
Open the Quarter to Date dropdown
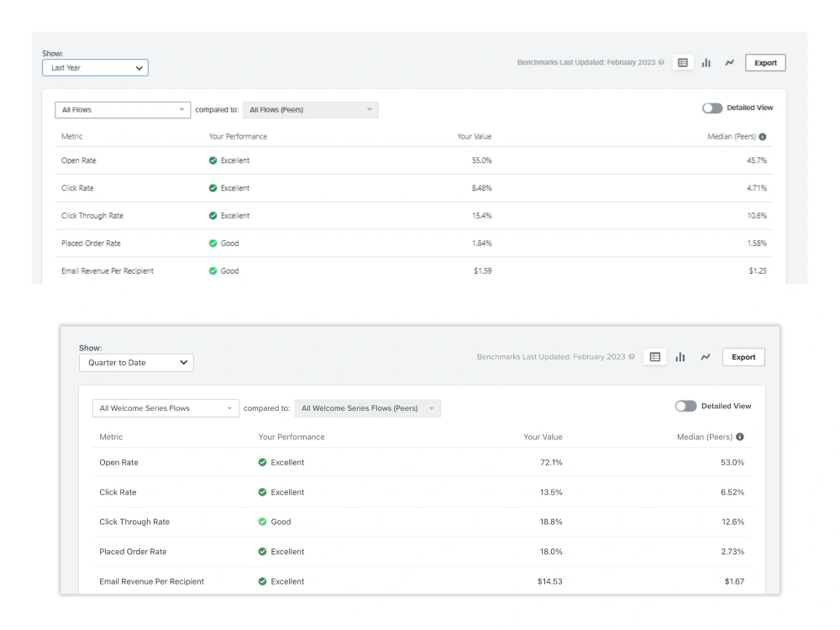click(136, 362)
